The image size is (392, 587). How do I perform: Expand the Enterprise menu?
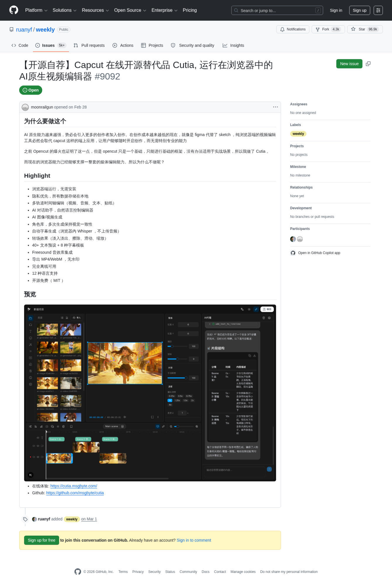point(164,10)
